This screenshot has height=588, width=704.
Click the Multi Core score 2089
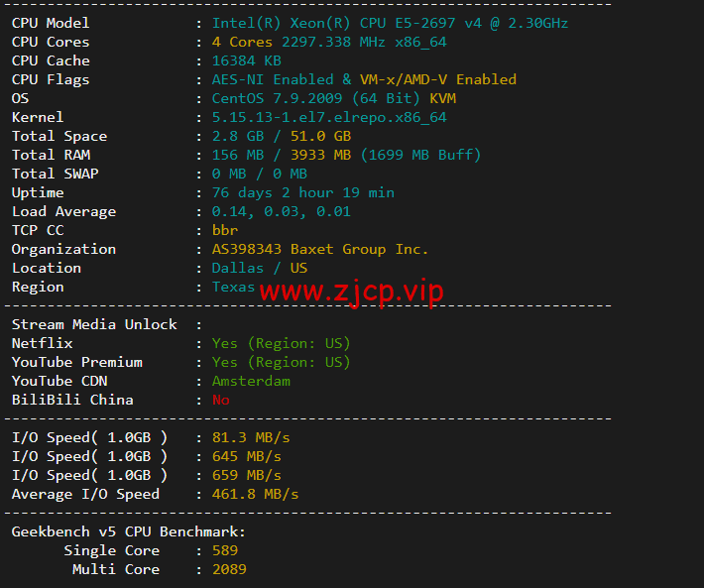[229, 569]
